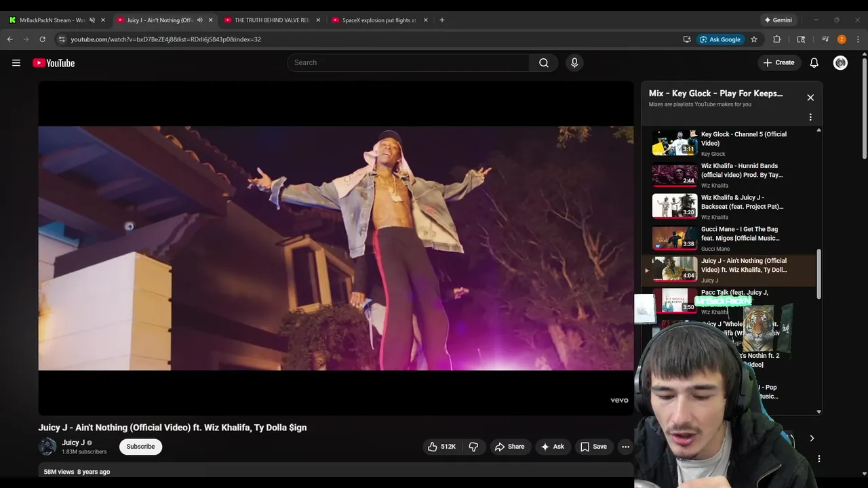Screen dimensions: 868x488
Task: Subscribe to Juicy J channel
Action: (x=140, y=447)
